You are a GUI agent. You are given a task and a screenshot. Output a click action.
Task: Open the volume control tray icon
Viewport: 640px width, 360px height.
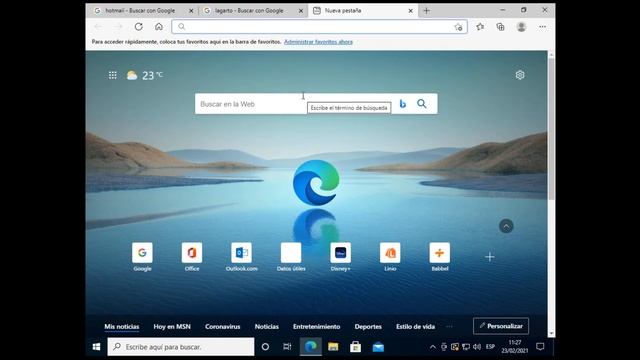(x=477, y=347)
